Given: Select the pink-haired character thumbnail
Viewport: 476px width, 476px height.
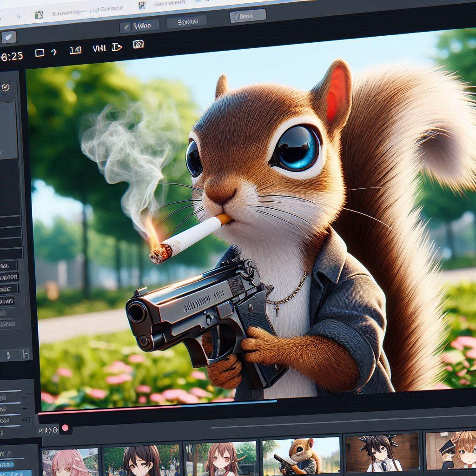Looking at the screenshot, I should pos(70,461).
